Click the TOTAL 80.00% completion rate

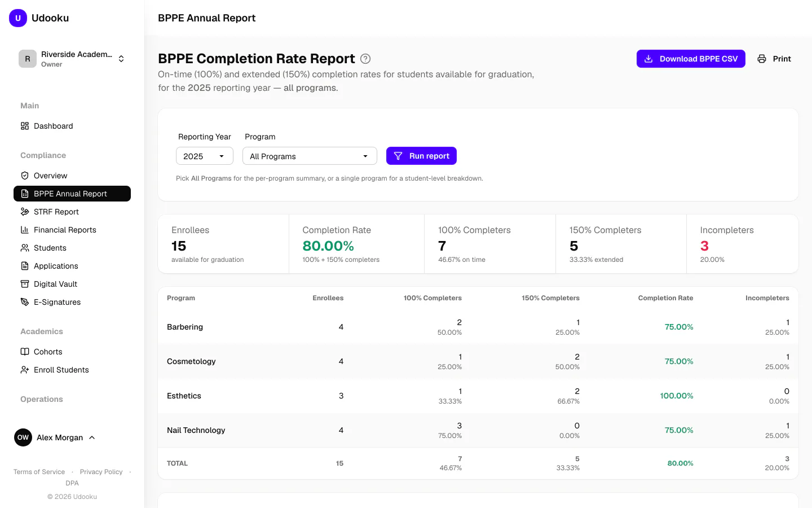[681, 463]
